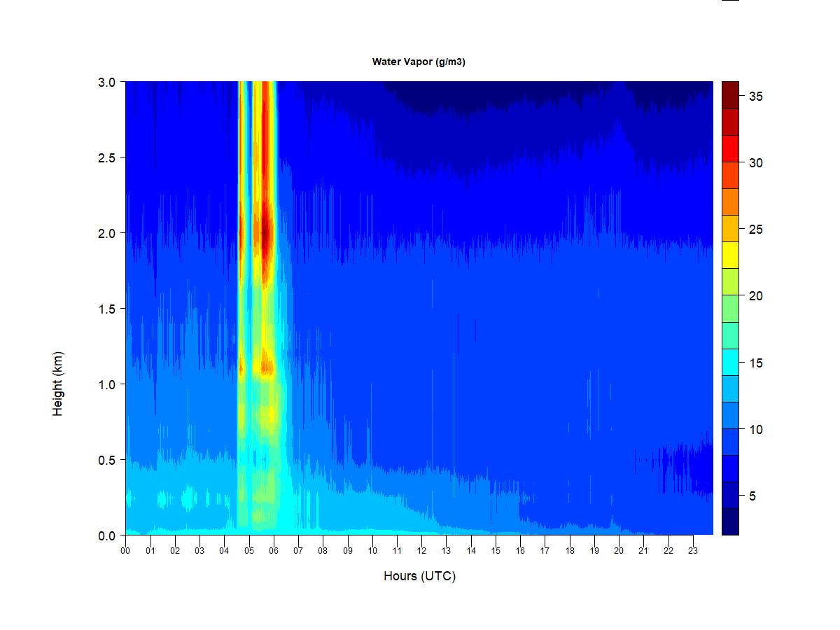Screen dimensions: 840x630
Task: Click the orange colorbar segment above 25
Action: click(x=730, y=202)
